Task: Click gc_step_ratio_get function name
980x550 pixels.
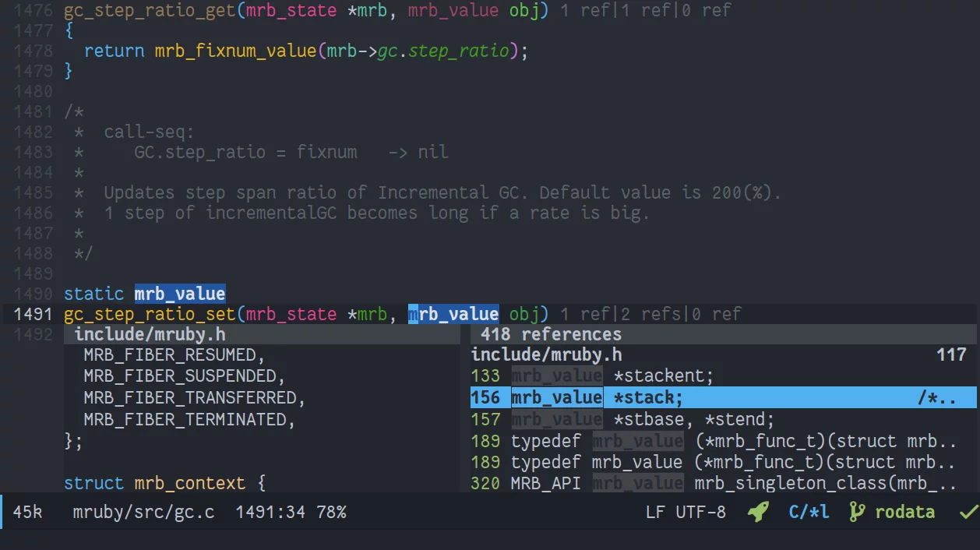Action: pyautogui.click(x=150, y=10)
